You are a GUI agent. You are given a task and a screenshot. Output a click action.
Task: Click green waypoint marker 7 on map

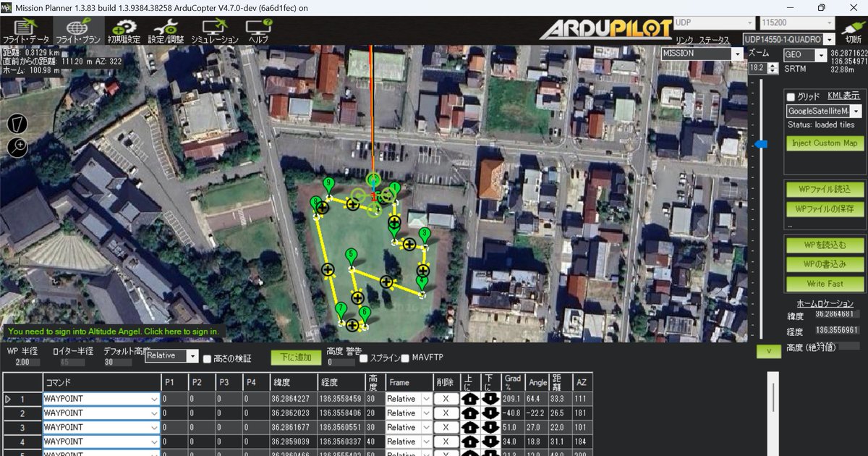(341, 311)
